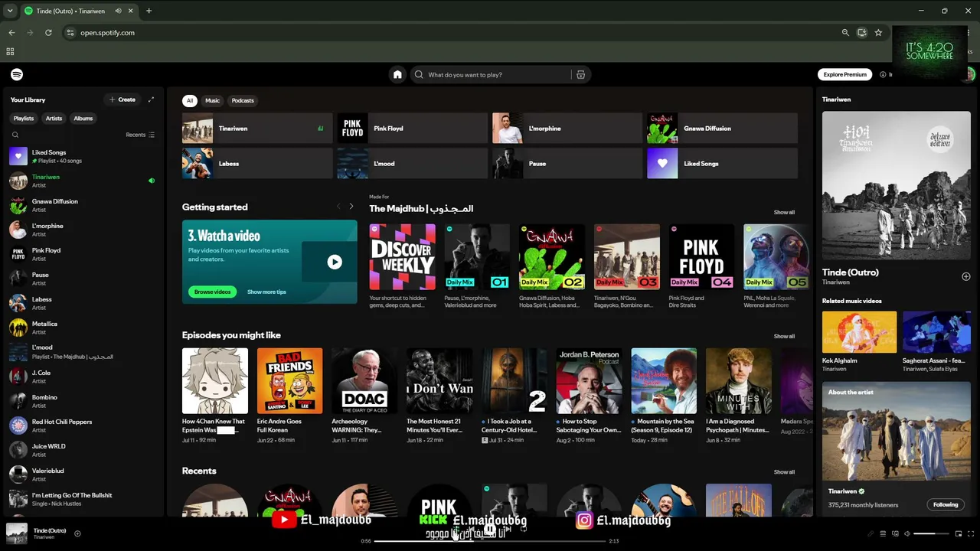The height and width of the screenshot is (551, 980).
Task: Open Red Hot Chili Peppers in library
Action: (84, 425)
